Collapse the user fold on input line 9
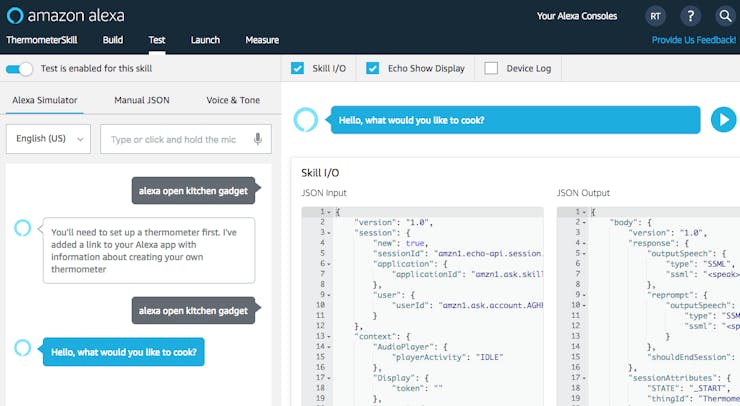 [x=329, y=295]
